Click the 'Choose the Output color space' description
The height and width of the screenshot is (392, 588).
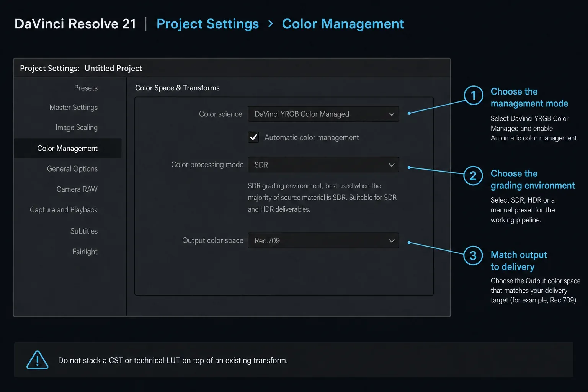[x=536, y=291]
